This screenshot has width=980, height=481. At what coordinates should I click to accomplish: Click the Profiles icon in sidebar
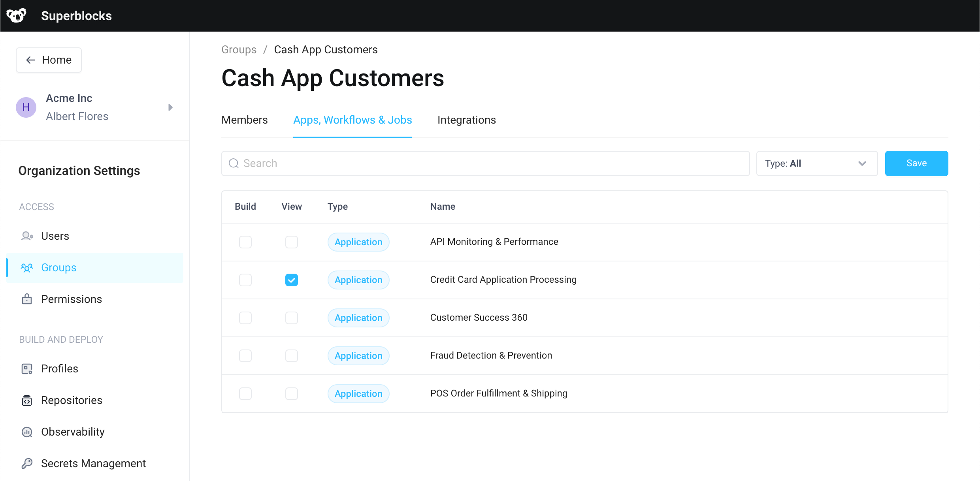coord(26,368)
